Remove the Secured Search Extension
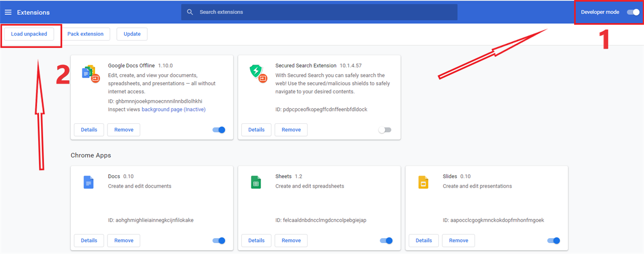The width and height of the screenshot is (644, 254). [x=291, y=130]
